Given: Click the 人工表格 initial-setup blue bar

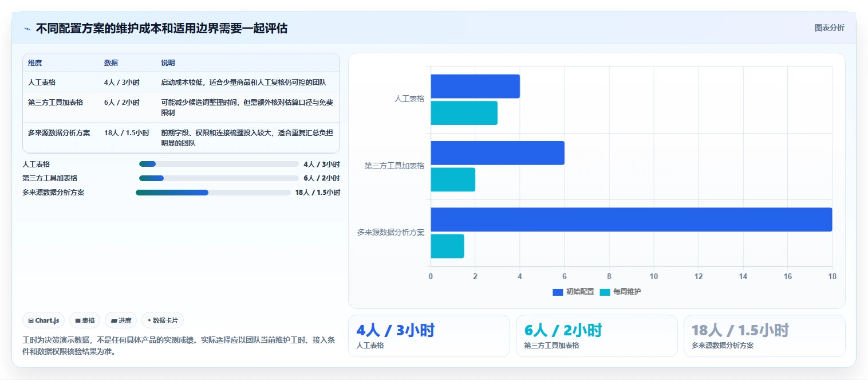Looking at the screenshot, I should coord(475,87).
